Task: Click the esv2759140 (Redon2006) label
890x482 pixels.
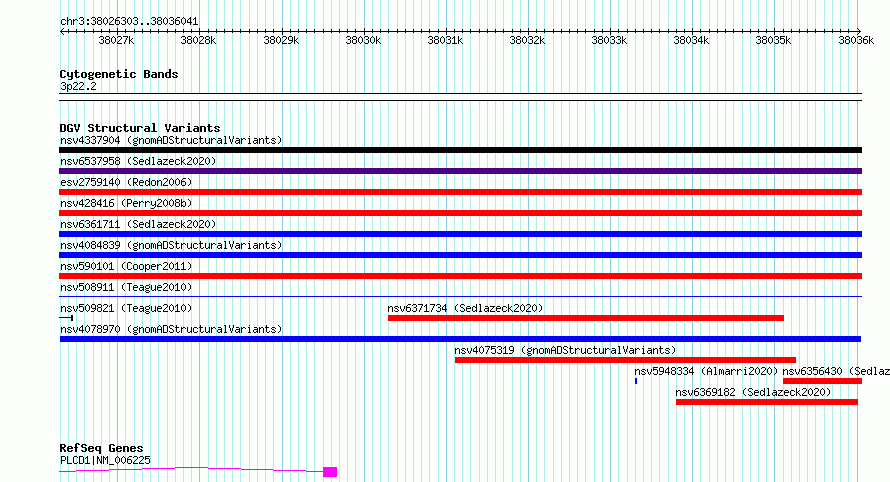Action: [x=126, y=182]
